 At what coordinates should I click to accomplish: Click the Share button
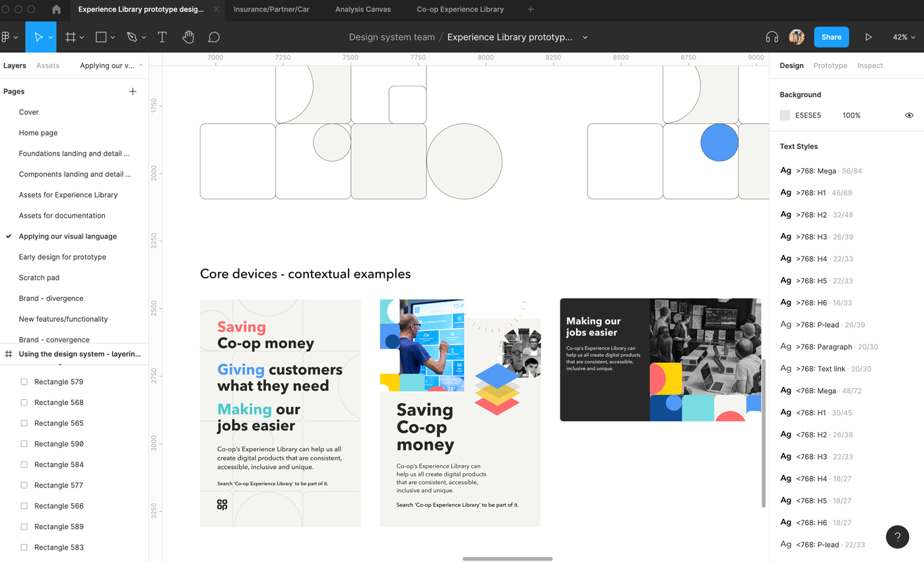click(831, 37)
